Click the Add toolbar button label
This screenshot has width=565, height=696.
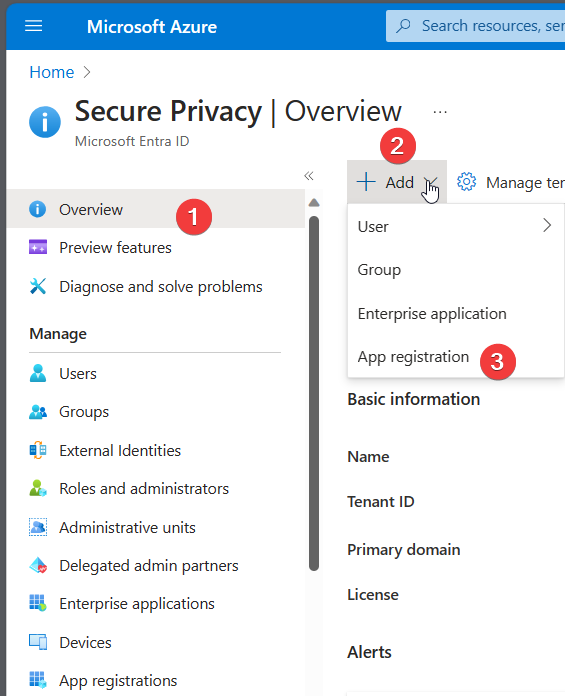point(399,182)
